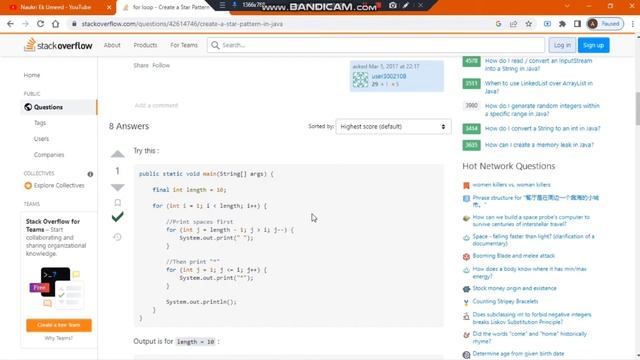Open the Sorted by dropdown
The image size is (640, 360).
coord(393,127)
